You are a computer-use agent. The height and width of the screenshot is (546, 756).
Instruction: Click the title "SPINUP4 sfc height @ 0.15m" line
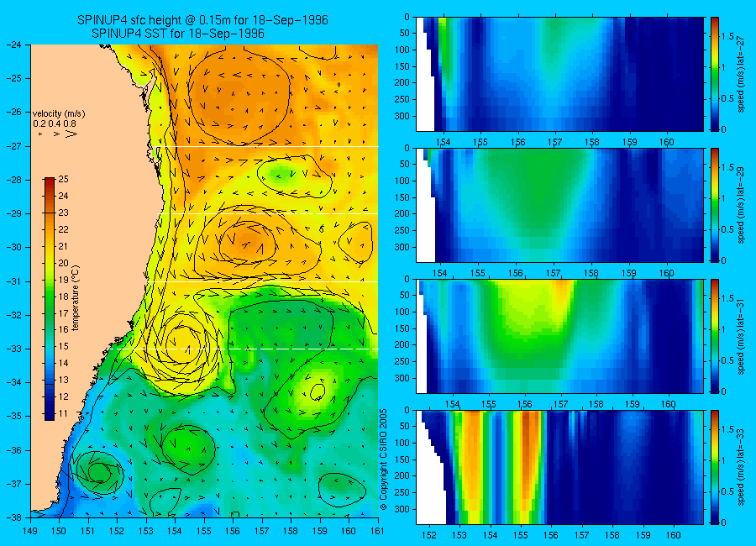(x=202, y=20)
